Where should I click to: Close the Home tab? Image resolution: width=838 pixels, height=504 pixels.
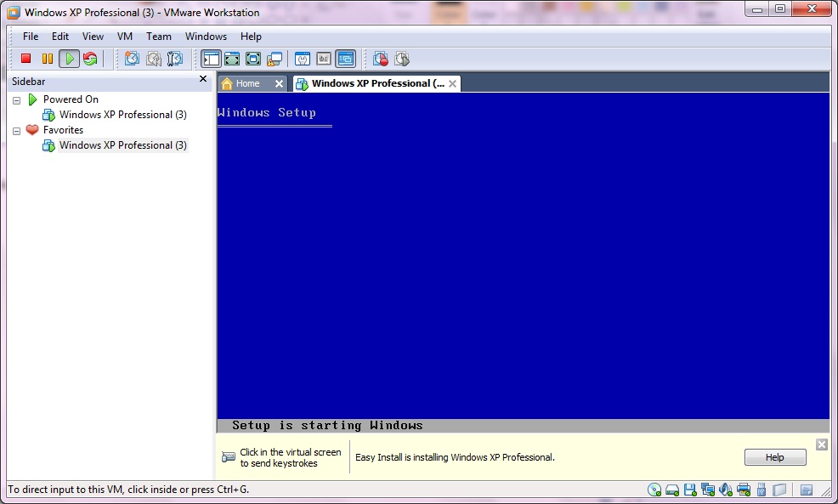coord(279,83)
